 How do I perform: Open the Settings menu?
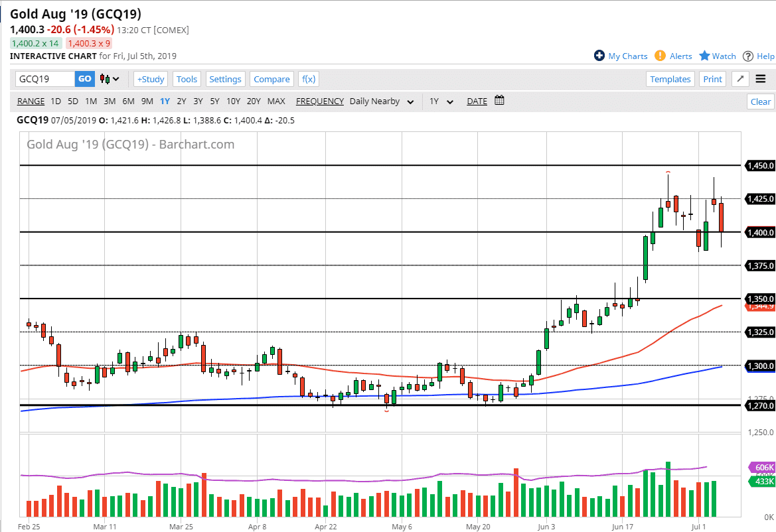(x=225, y=79)
